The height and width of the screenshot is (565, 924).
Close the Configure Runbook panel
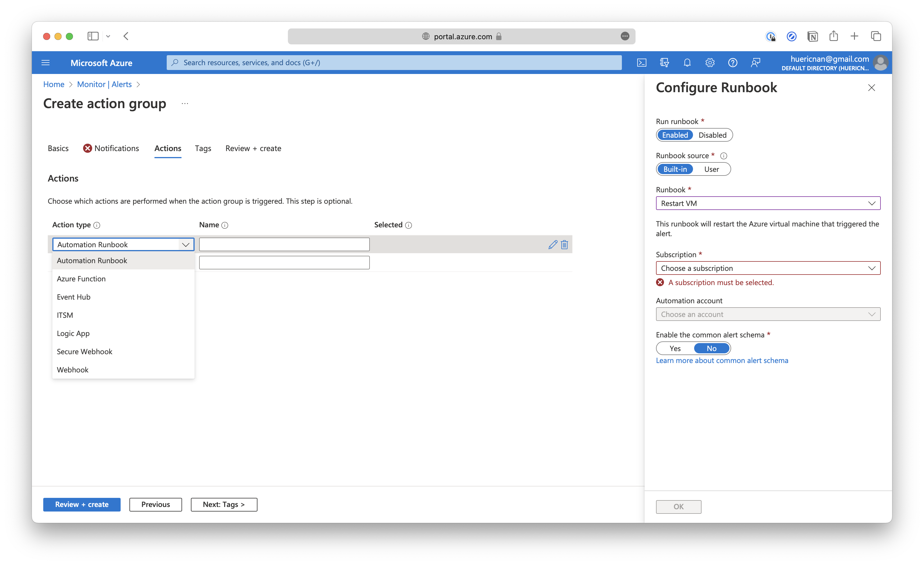pos(871,88)
